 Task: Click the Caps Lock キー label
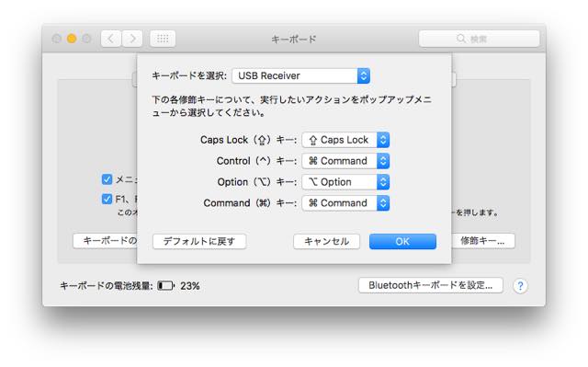[x=249, y=140]
